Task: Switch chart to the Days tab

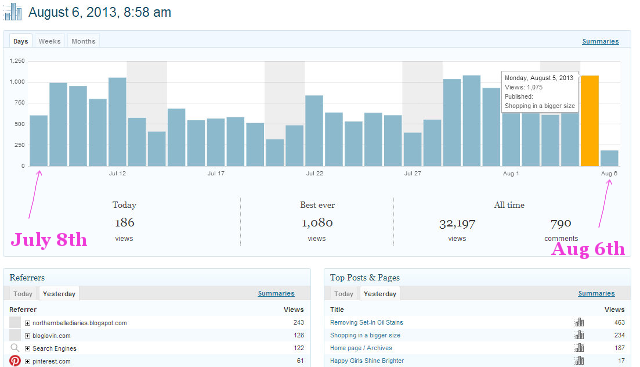Action: (21, 41)
